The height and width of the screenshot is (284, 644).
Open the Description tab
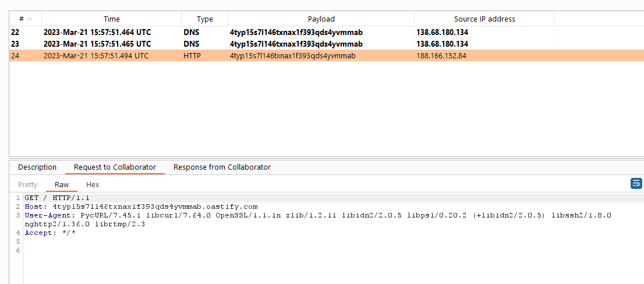point(37,167)
